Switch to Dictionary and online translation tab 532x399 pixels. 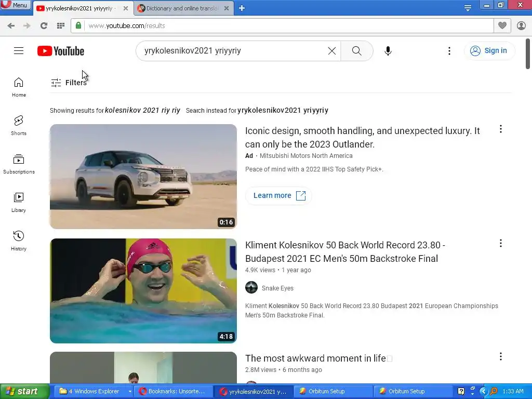(182, 8)
